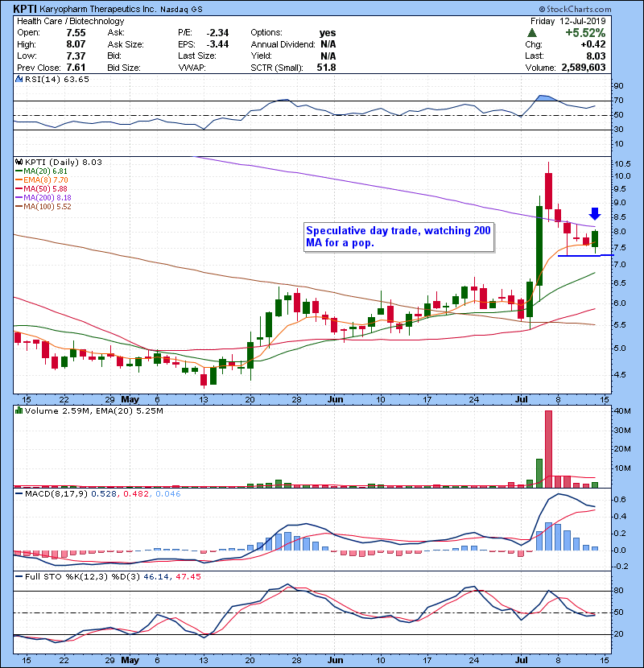Click the green up triangle beside +5.52%
This screenshot has width=644, height=668.
[x=531, y=33]
